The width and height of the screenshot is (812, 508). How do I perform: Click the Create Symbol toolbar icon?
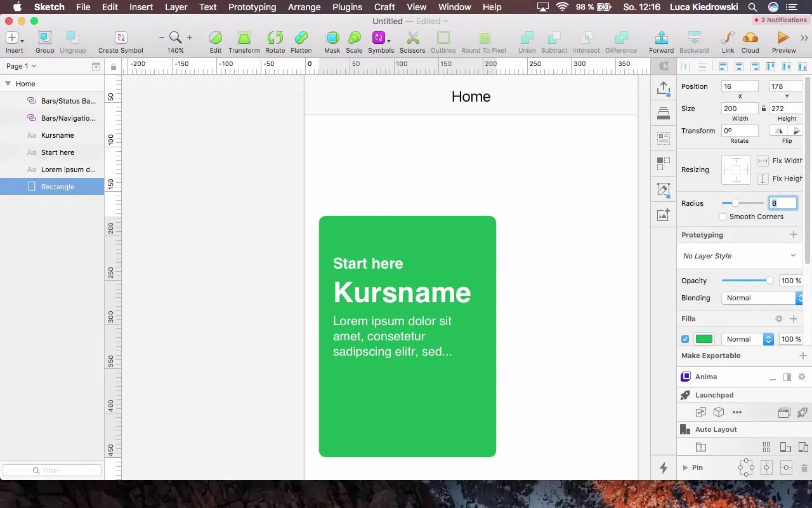(121, 37)
